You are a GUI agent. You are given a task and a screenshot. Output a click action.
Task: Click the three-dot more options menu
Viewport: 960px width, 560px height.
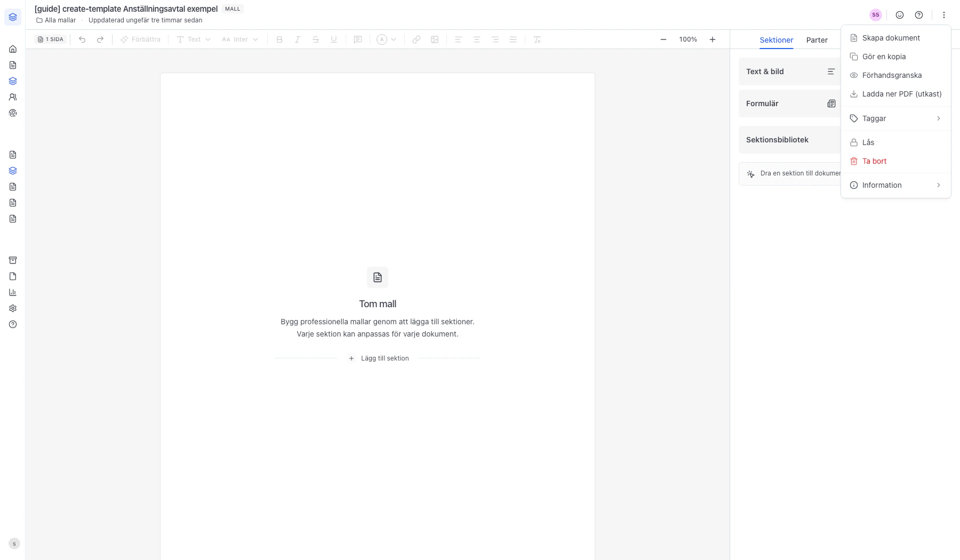tap(944, 15)
